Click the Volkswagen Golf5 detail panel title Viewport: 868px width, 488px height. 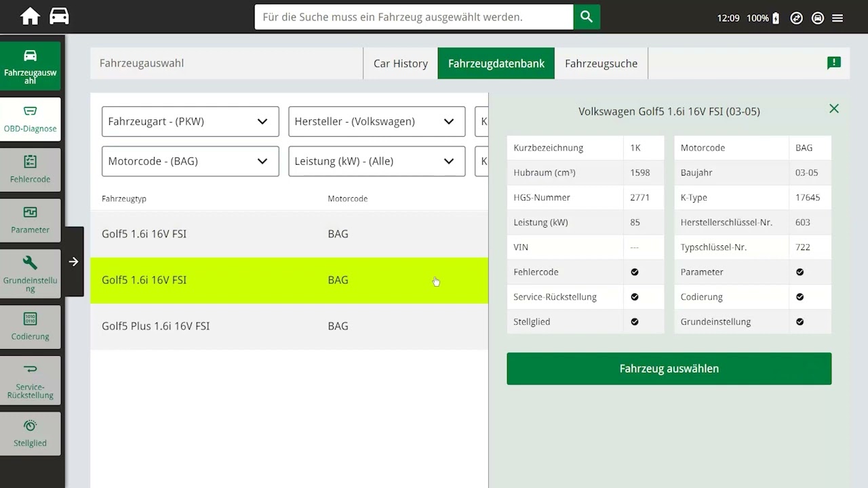tap(669, 111)
